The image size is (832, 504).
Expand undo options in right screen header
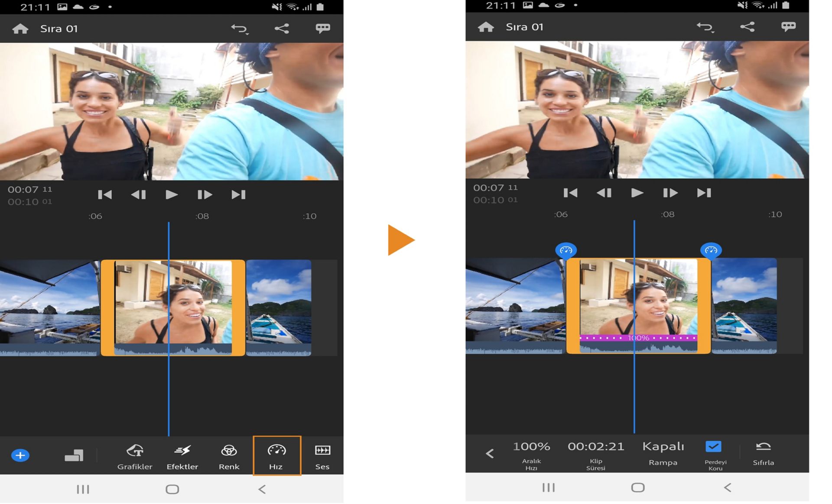point(705,27)
